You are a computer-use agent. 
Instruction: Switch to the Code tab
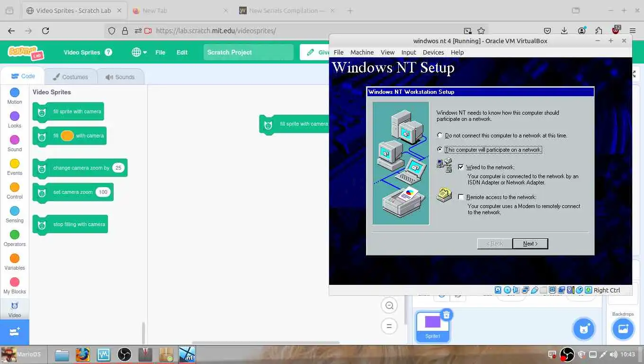(x=23, y=76)
